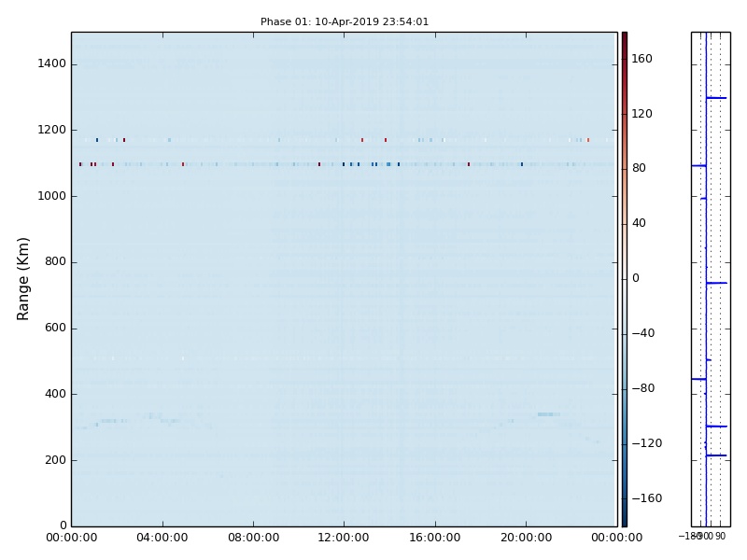Click the plot title "Phase 01: 10-Apr-2019 23:54:01"
747x560 pixels.
pos(345,21)
